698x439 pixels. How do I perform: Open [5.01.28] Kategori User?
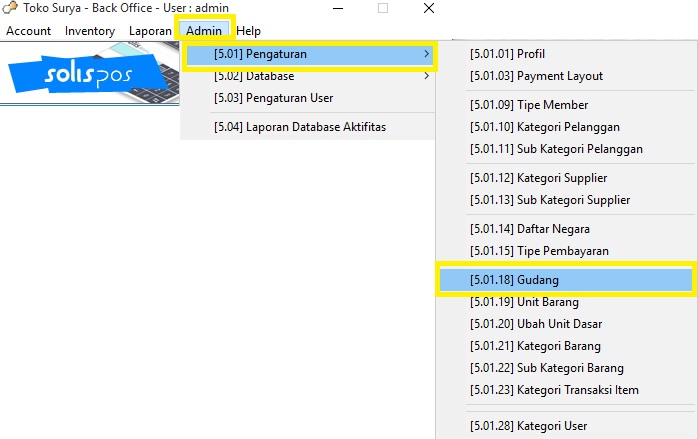point(528,426)
